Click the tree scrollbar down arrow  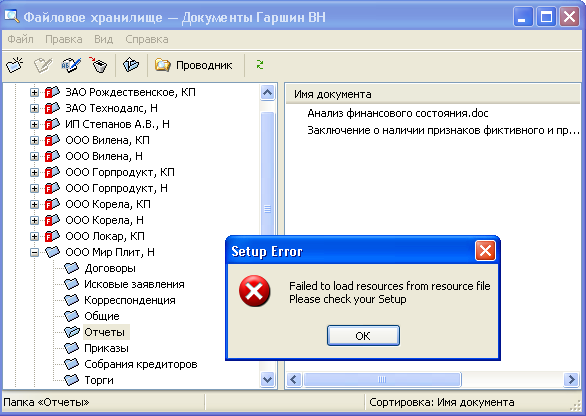point(268,380)
